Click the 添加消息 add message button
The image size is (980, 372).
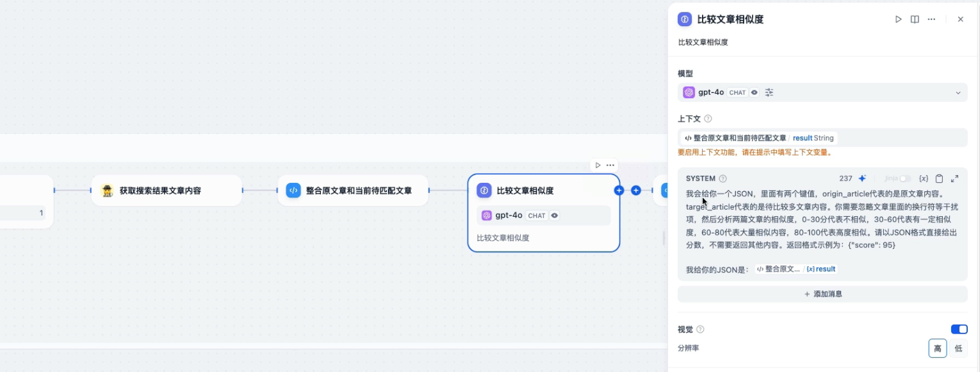[822, 294]
